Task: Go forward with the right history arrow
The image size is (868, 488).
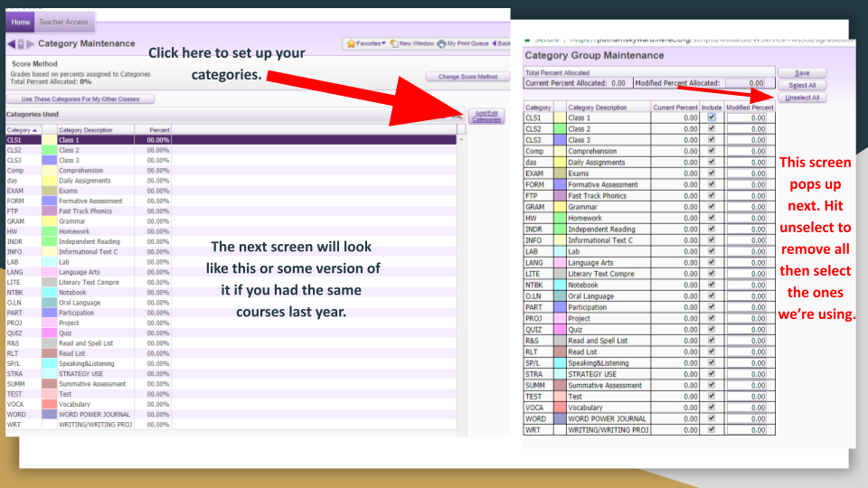Action: tap(31, 43)
